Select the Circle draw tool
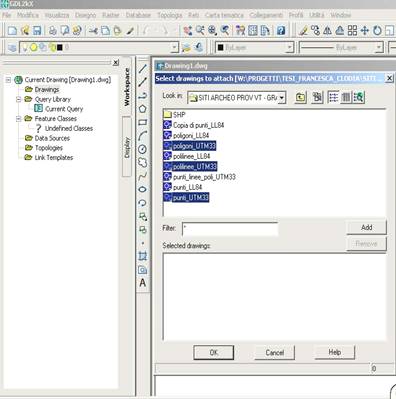The width and height of the screenshot is (396, 399). click(143, 149)
